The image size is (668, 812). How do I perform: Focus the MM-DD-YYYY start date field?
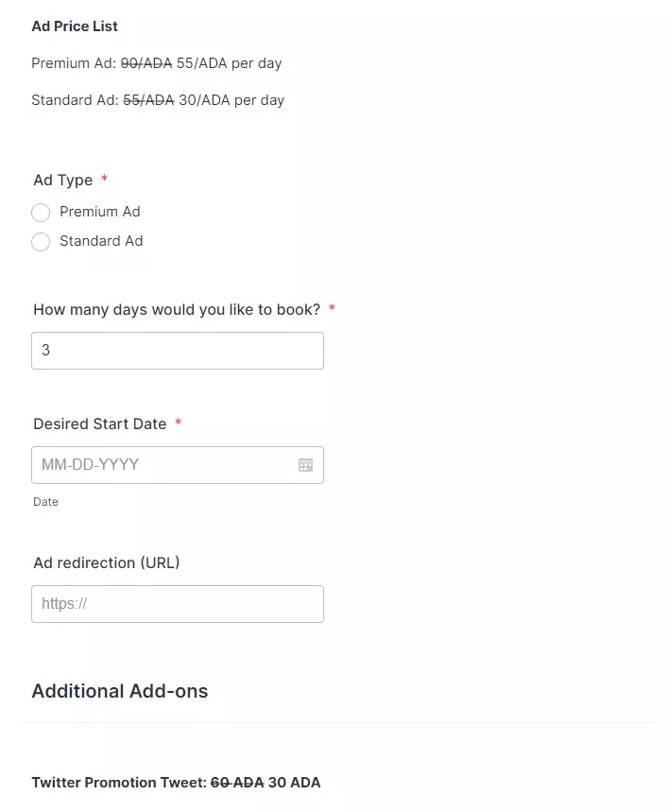click(178, 465)
